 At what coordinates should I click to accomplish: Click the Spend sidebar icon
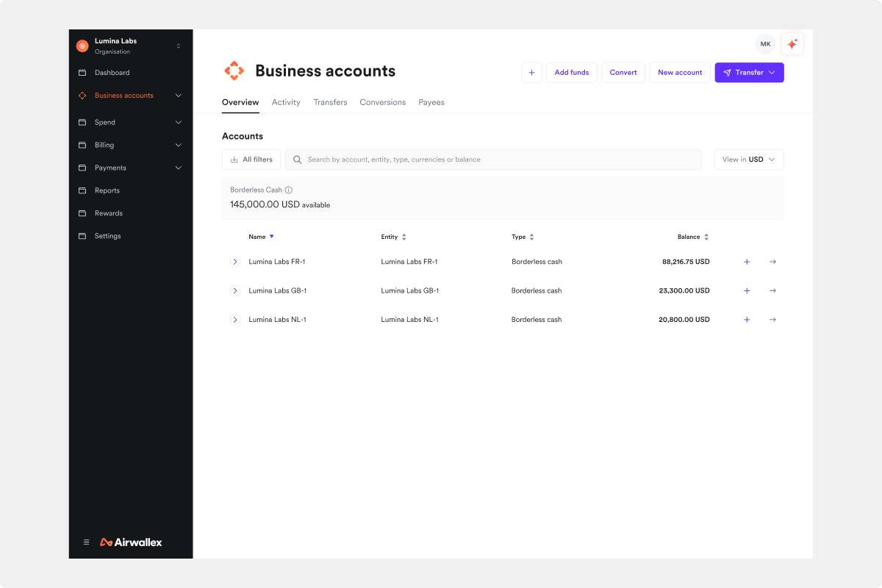click(82, 122)
